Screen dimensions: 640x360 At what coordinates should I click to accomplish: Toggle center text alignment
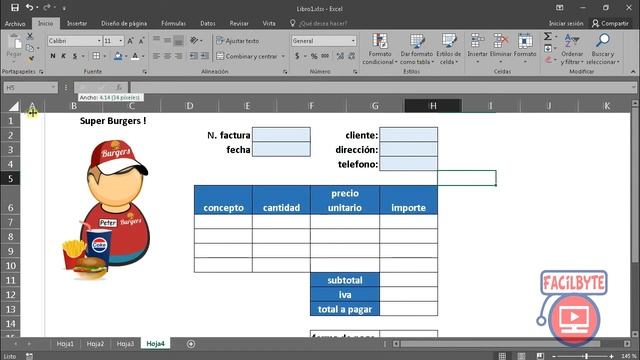coord(167,56)
